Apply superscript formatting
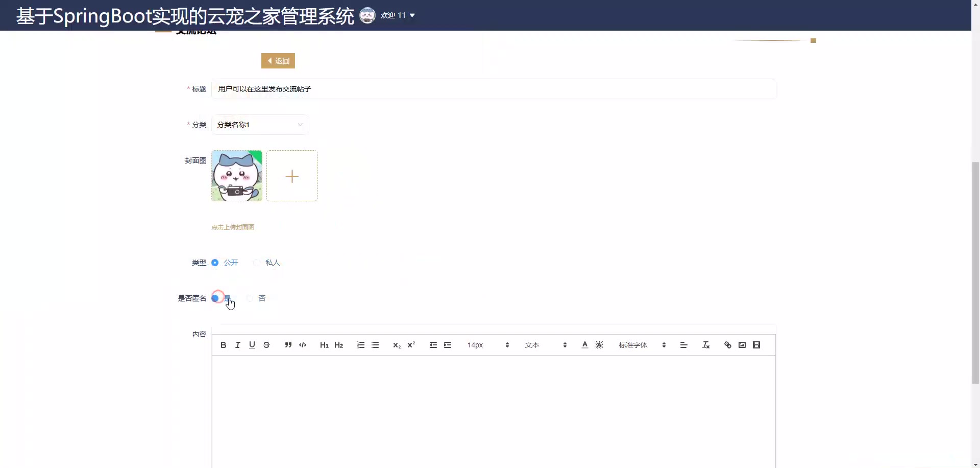Image resolution: width=980 pixels, height=468 pixels. [411, 345]
